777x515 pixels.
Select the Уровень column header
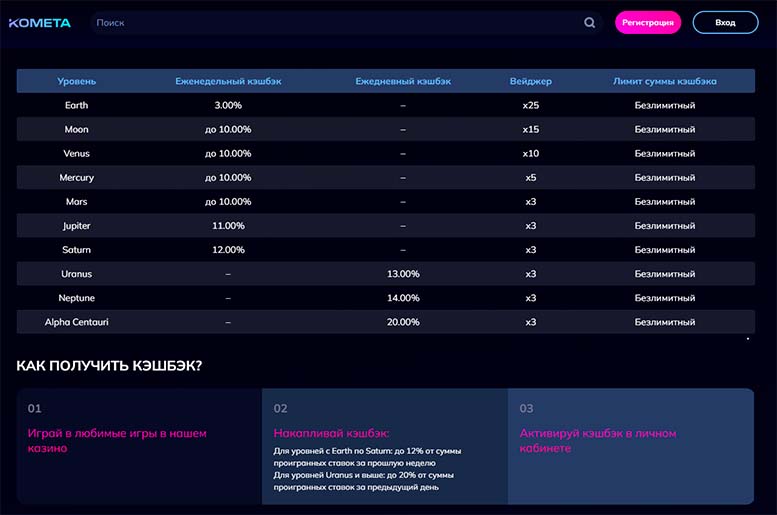tap(77, 81)
